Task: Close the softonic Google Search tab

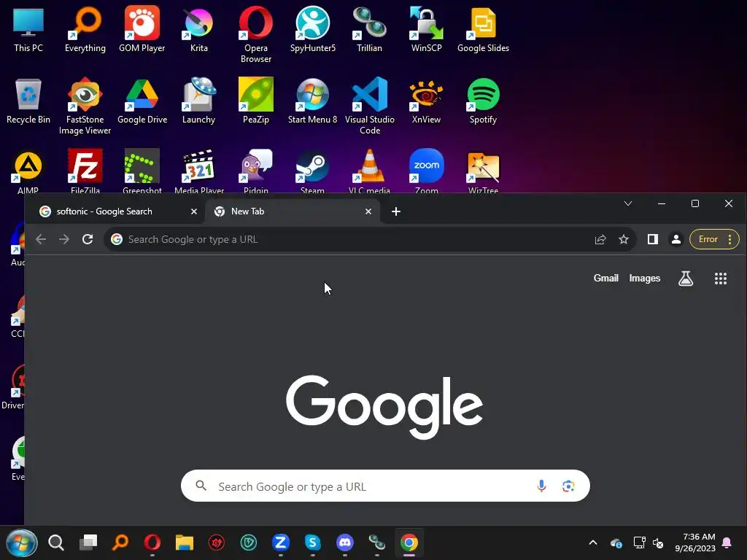Action: (194, 211)
